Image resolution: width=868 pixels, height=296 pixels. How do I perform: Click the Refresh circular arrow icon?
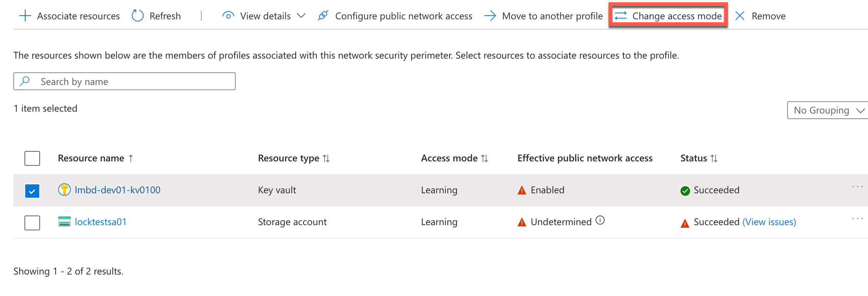click(138, 16)
